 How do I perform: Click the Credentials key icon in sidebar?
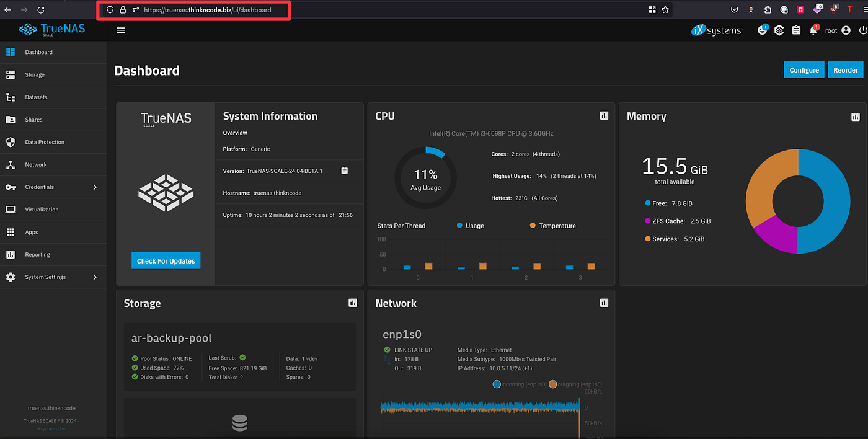[x=11, y=187]
